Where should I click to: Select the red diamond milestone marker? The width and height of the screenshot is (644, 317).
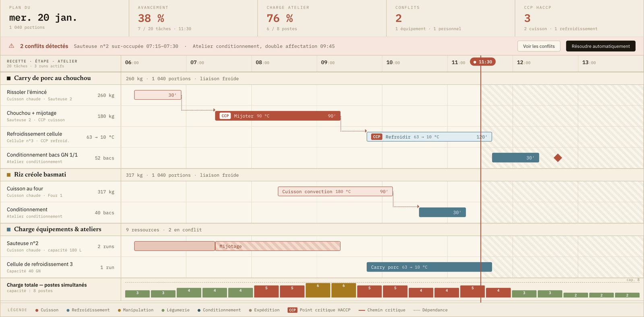pos(558,158)
